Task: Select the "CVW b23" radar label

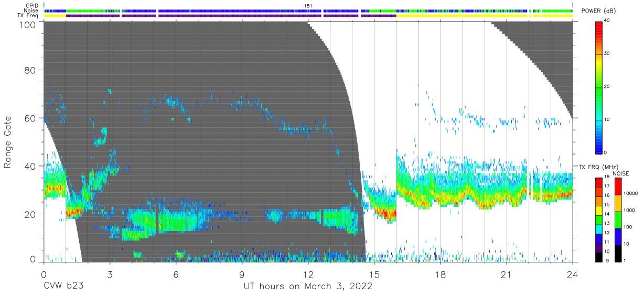Action: [63, 287]
